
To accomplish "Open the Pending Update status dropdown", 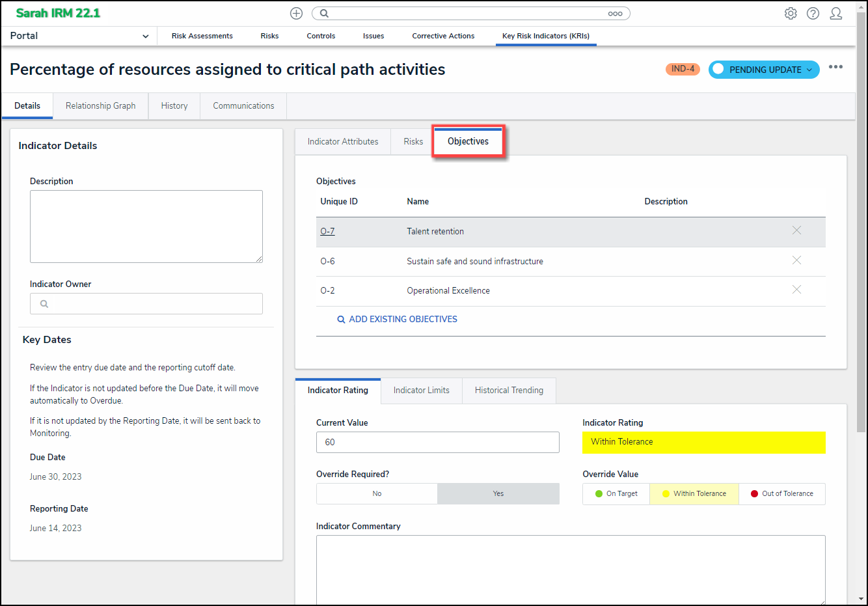I will coord(764,70).
